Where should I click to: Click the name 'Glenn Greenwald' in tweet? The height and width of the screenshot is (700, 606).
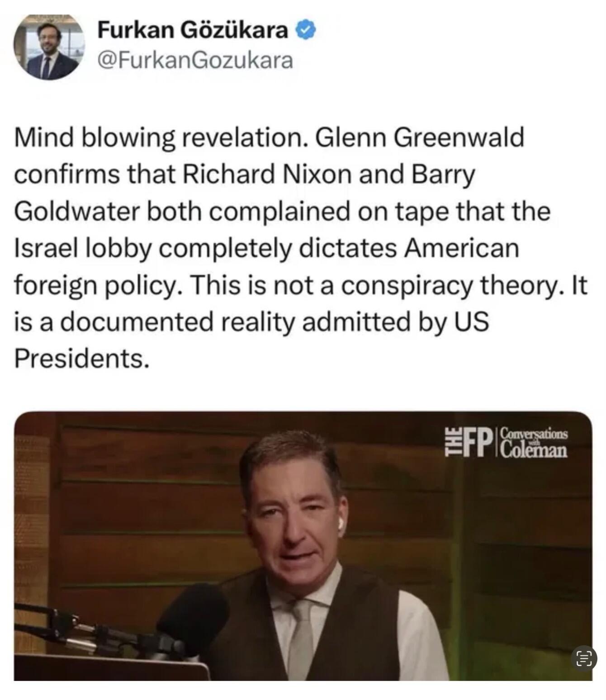pyautogui.click(x=420, y=137)
